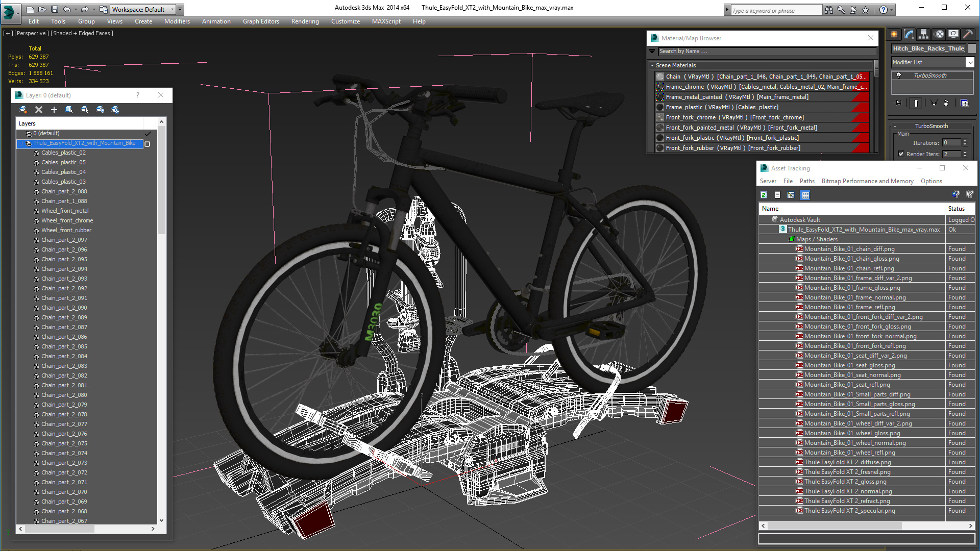Click the binoculars search icon in InfoCenter
Screen dimensions: 980x551
tap(828, 10)
